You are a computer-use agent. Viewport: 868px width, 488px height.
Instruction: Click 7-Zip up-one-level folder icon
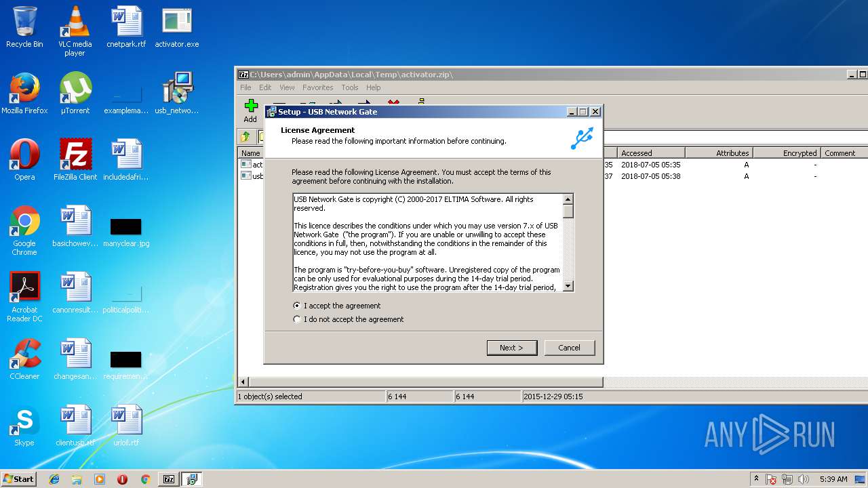click(x=245, y=137)
